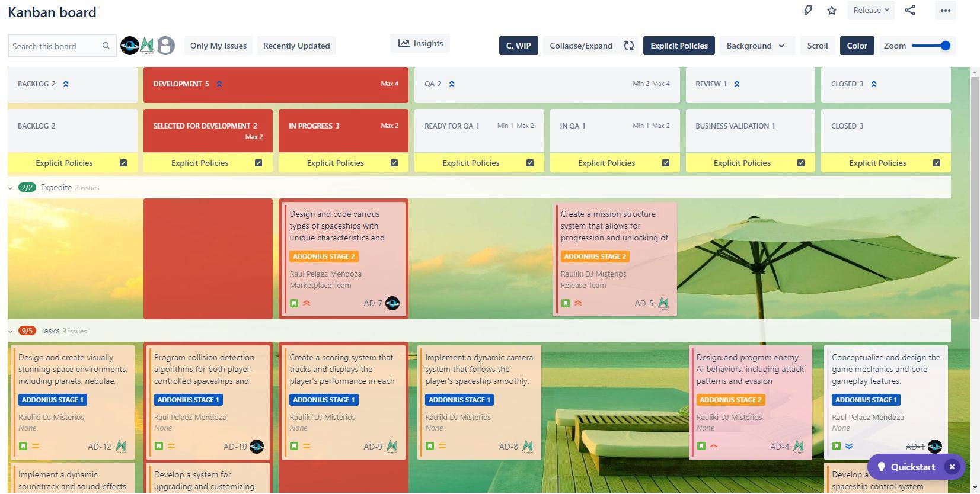Adjust the Zoom slider handle
The width and height of the screenshot is (980, 494).
click(x=946, y=46)
